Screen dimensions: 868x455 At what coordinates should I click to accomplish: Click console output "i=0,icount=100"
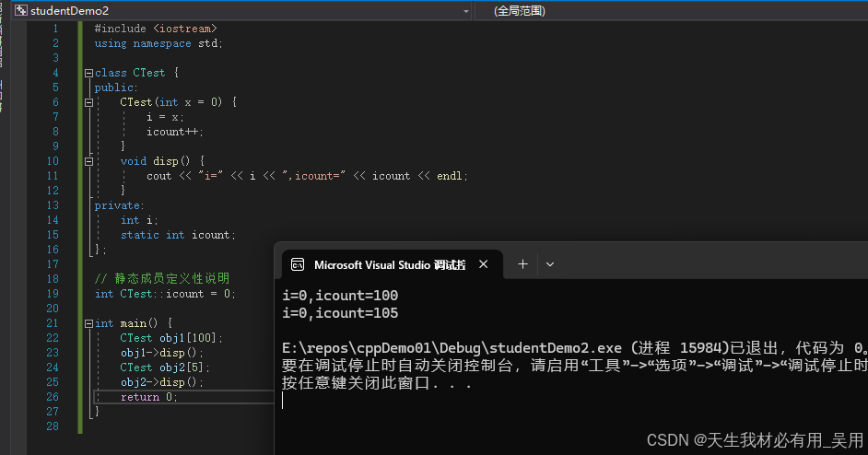tap(340, 296)
